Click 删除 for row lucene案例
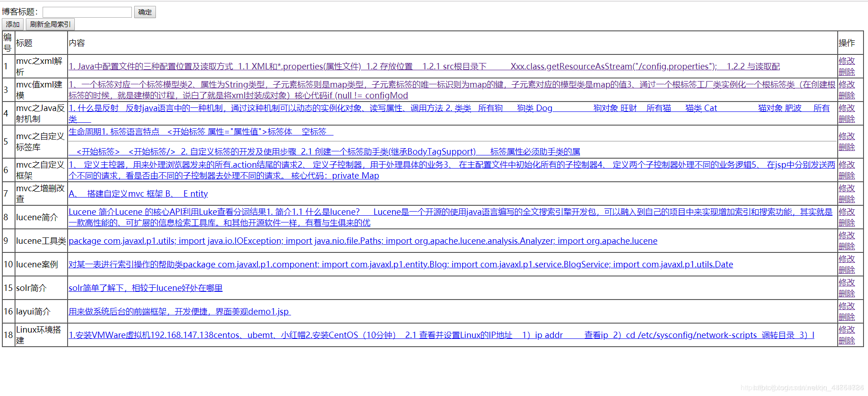This screenshot has width=868, height=396. [847, 270]
